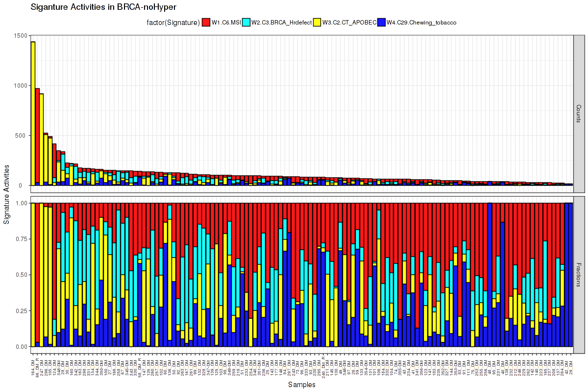Click the red W1.C6.MSI legend swatch
This screenshot has height=392, width=588.
206,22
